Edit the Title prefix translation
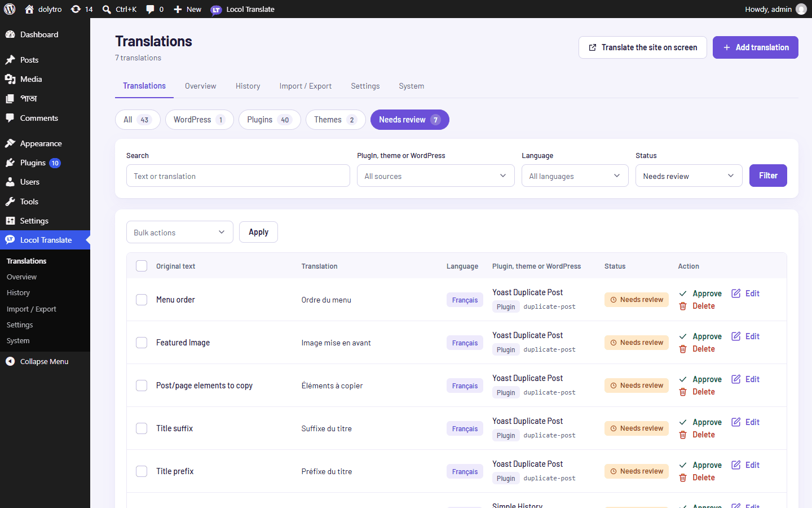Image resolution: width=812 pixels, height=508 pixels. tap(745, 465)
